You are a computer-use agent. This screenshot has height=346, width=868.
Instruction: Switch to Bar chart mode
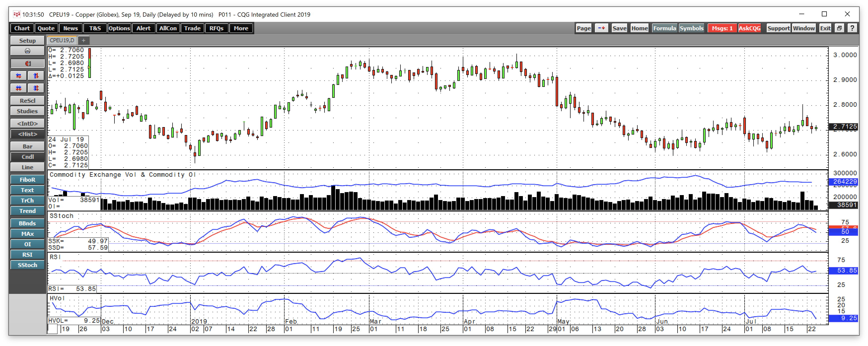click(27, 146)
